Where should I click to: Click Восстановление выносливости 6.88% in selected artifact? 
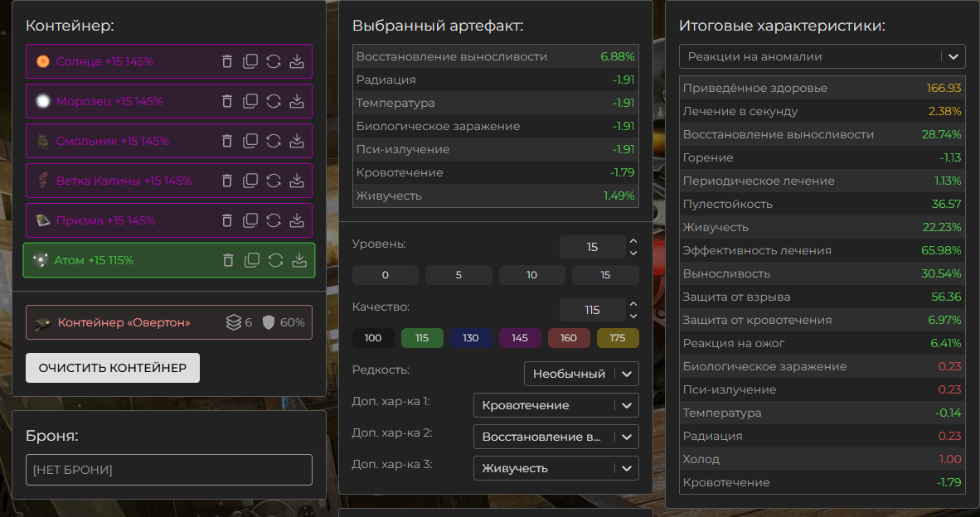tap(496, 56)
